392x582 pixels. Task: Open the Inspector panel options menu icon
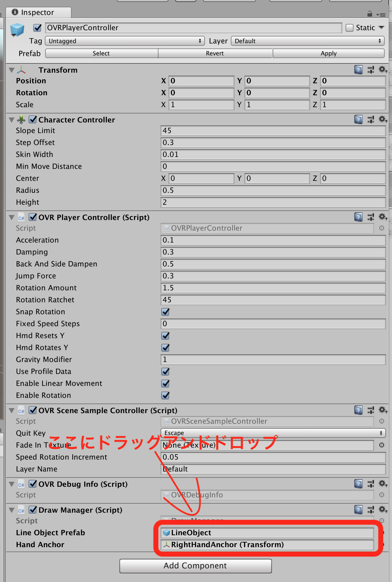381,15
